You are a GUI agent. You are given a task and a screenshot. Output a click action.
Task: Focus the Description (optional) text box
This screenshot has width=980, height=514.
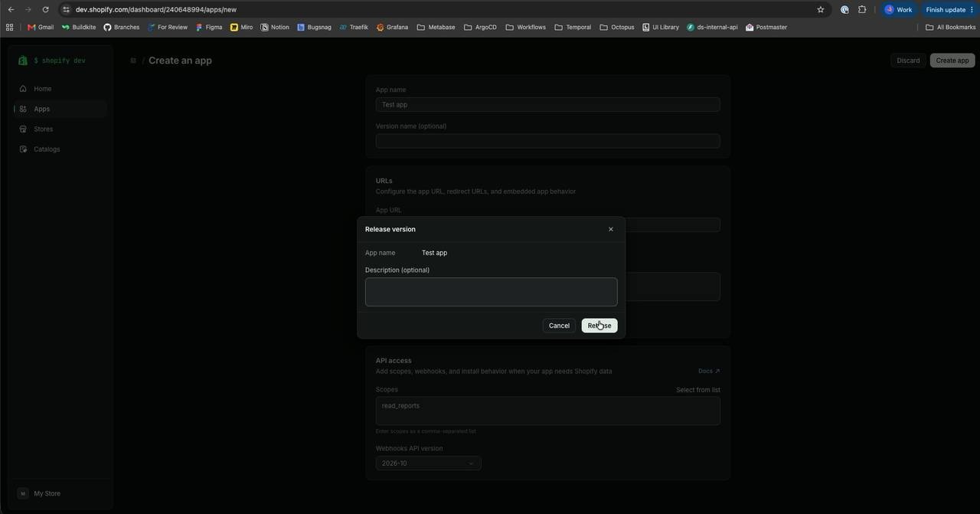[x=492, y=292]
